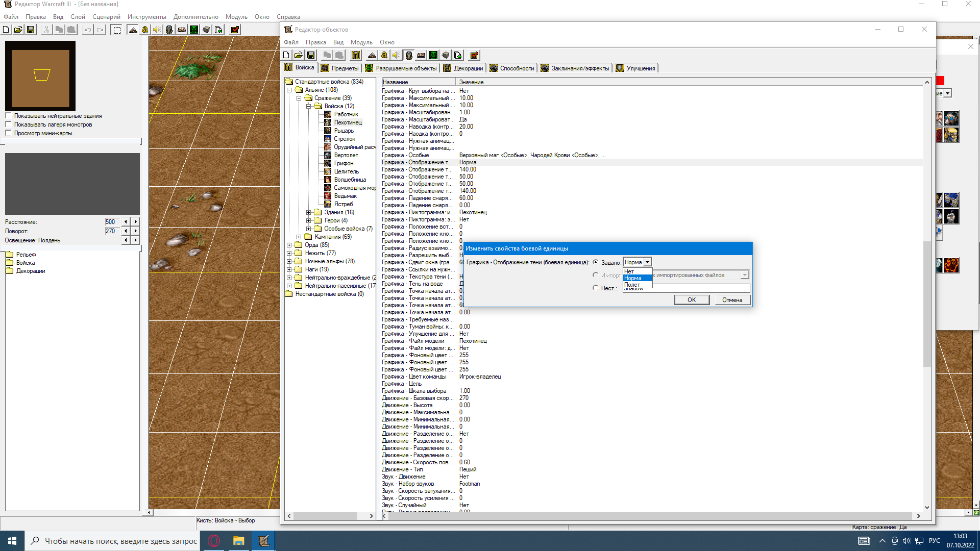Open the Opera browser from the taskbar
Viewport: 980px width, 551px height.
pyautogui.click(x=214, y=541)
